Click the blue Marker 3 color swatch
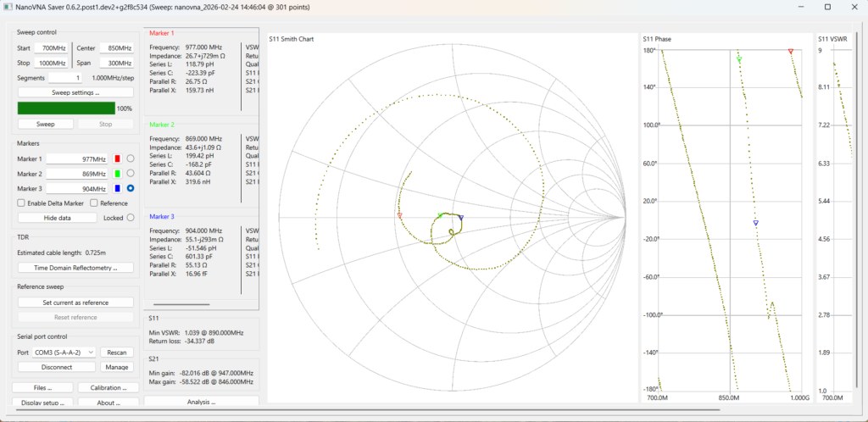 pyautogui.click(x=118, y=188)
